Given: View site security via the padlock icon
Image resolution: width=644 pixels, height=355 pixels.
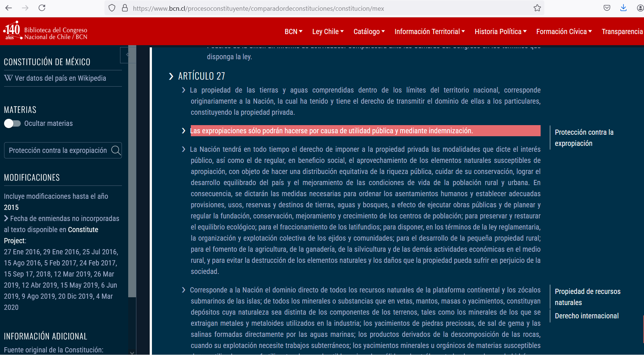Looking at the screenshot, I should [125, 8].
